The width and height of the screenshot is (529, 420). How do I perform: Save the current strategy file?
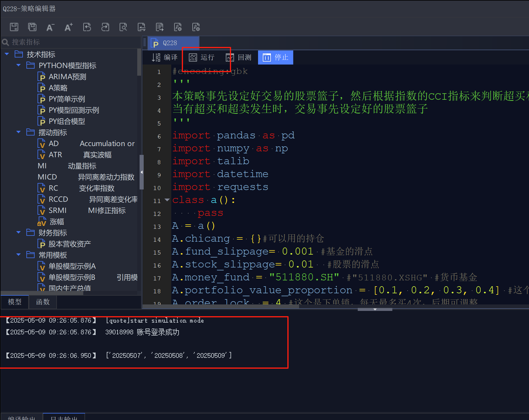coord(14,27)
